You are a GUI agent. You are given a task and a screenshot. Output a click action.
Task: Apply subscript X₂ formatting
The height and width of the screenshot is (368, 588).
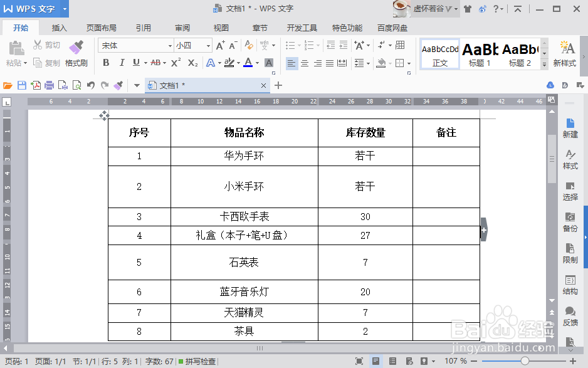pyautogui.click(x=192, y=63)
